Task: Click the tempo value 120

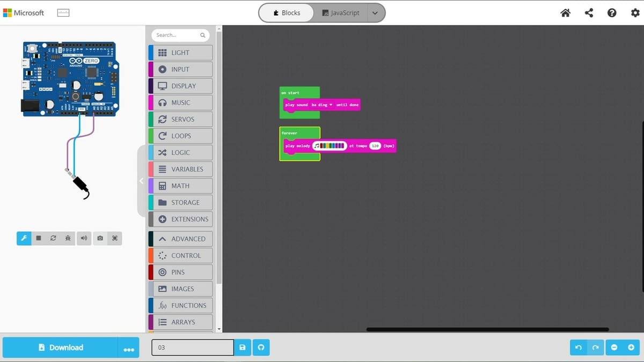Action: point(375,145)
